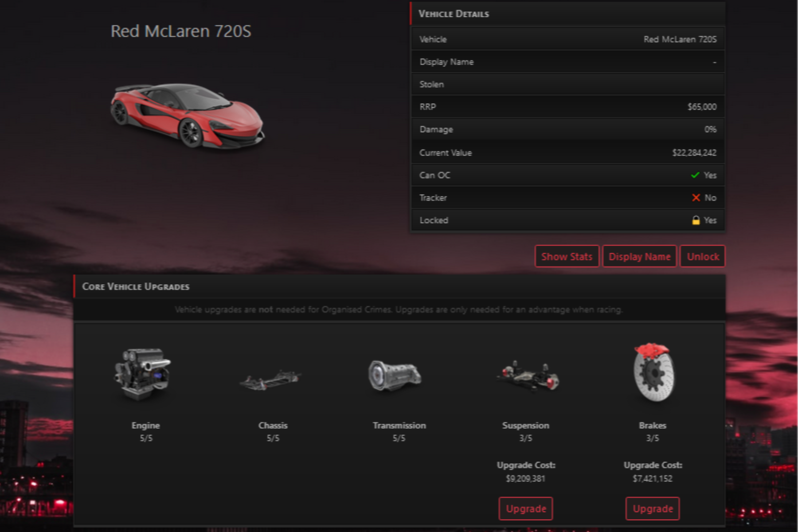
Task: Click the Engine label text
Action: pos(145,425)
